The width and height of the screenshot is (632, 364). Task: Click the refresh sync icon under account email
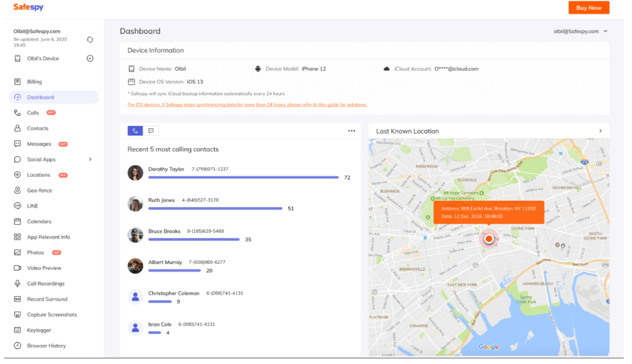click(x=90, y=40)
